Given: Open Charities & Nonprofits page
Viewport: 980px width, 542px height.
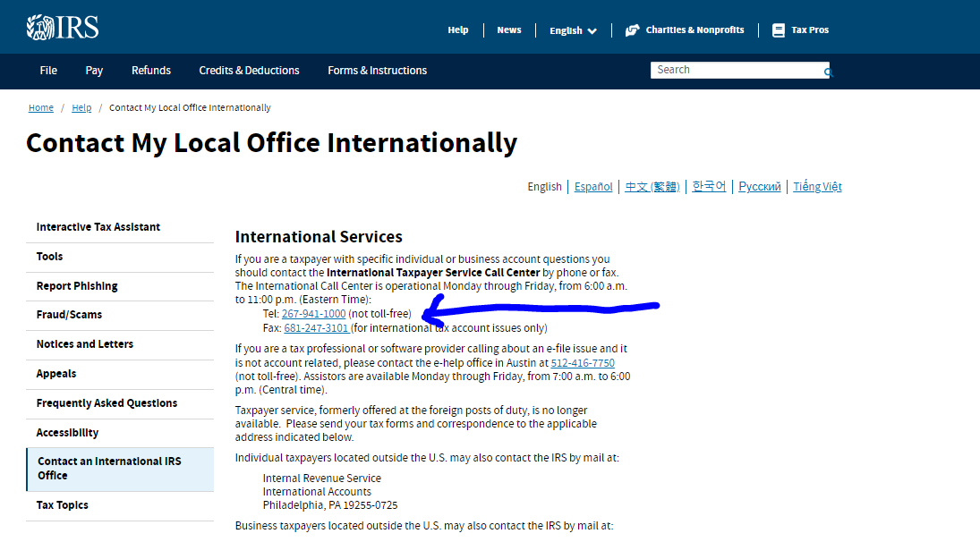Looking at the screenshot, I should (695, 30).
